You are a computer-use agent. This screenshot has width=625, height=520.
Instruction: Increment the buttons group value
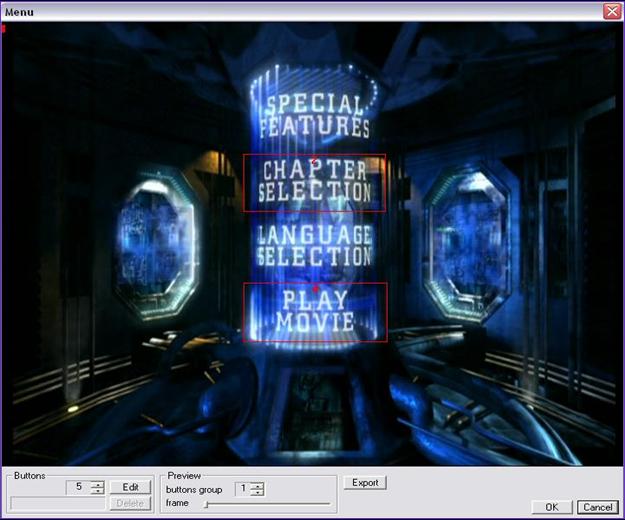[x=258, y=485]
